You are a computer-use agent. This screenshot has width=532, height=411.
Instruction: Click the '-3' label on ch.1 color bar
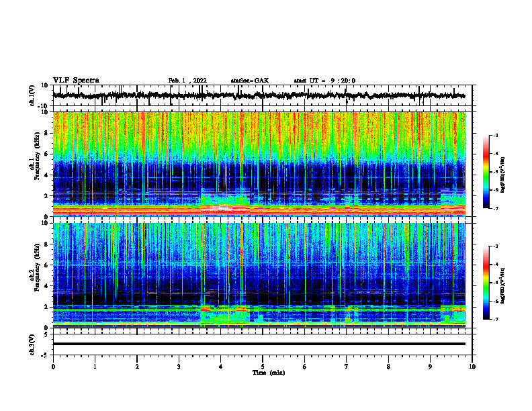[495, 135]
